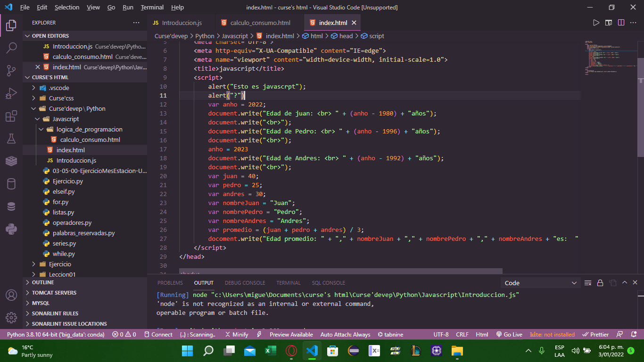Switch to the Introduccion.js editor tab
The image size is (644, 362).
181,23
